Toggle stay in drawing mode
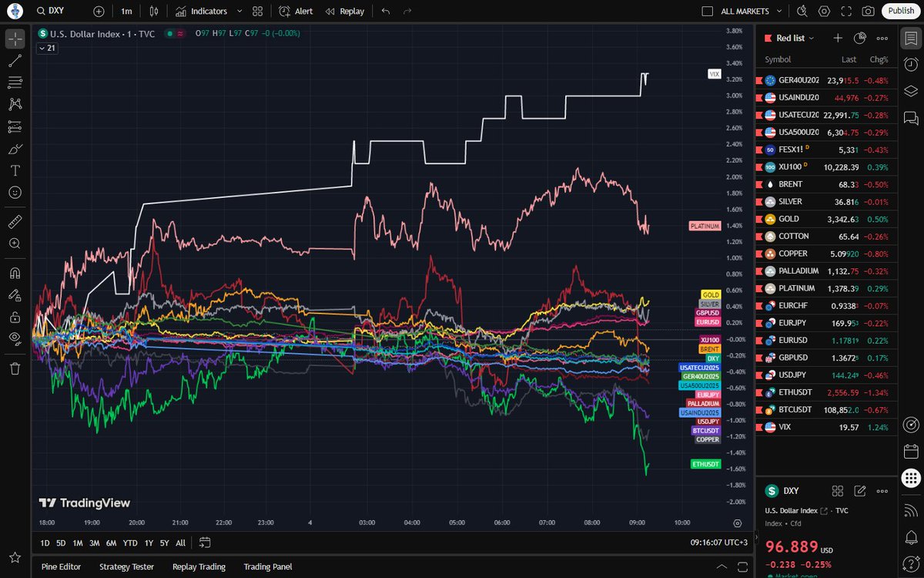Viewport: 924px width, 578px height. click(x=15, y=294)
